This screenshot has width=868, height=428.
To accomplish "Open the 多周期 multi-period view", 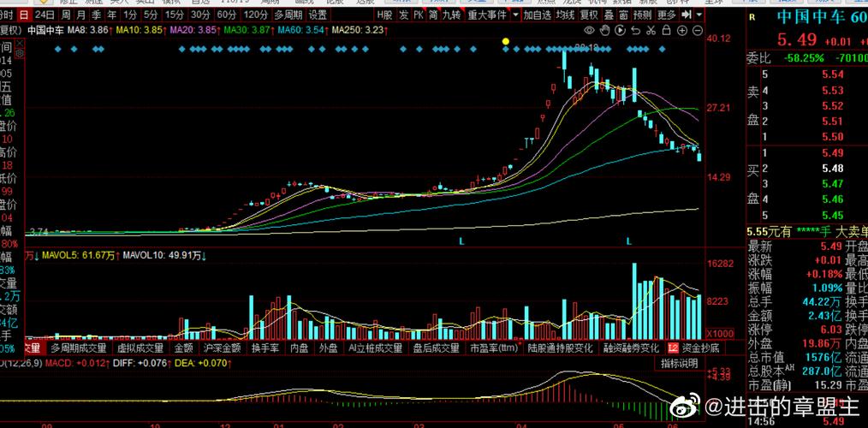I will (x=288, y=15).
